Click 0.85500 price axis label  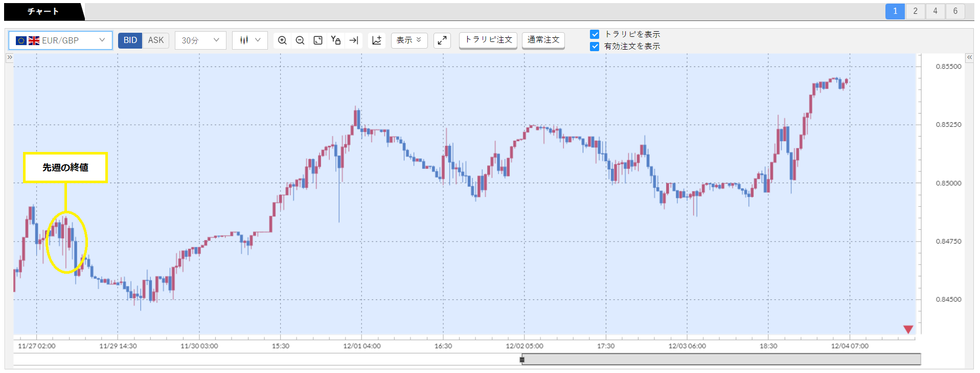tap(948, 67)
